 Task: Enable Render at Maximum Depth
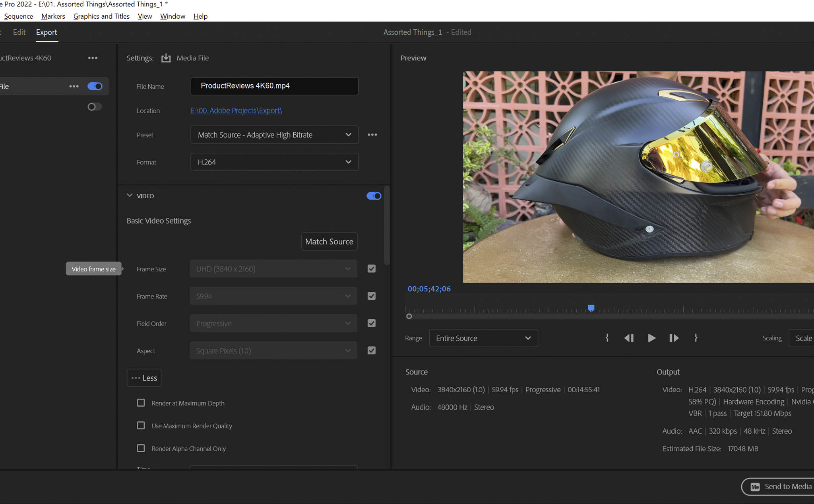click(141, 403)
